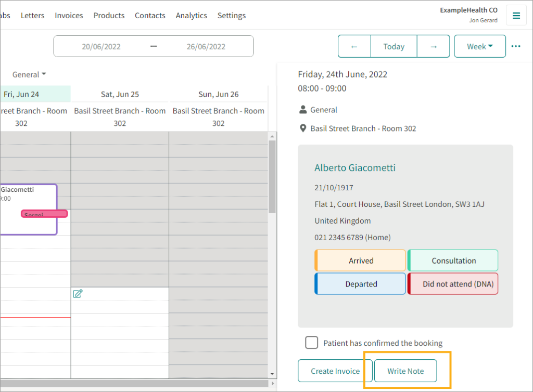Open the Contacts section
Screen dimensions: 533x392
coord(150,16)
